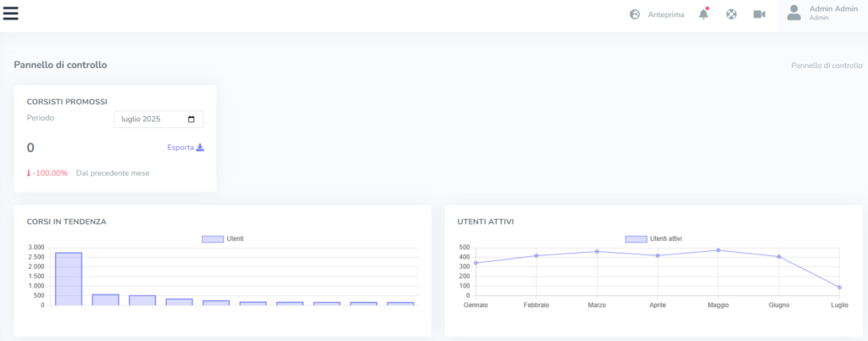
Task: Open the calendar picker icon in Periodo field
Action: [x=192, y=120]
